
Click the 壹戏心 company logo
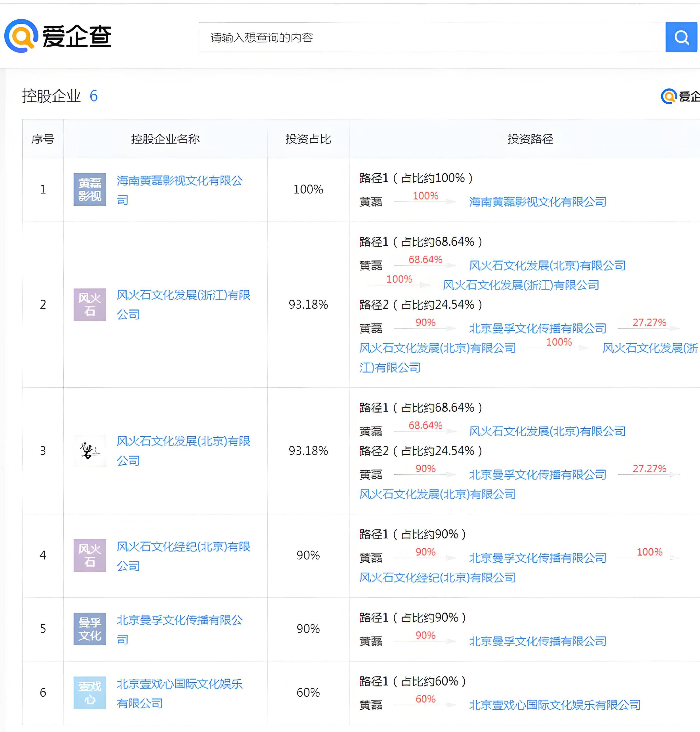(90, 693)
